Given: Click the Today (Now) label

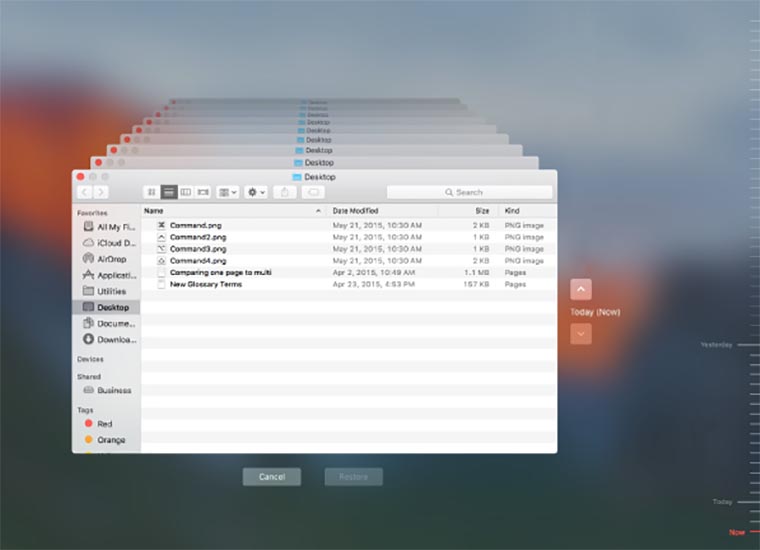Looking at the screenshot, I should (595, 312).
